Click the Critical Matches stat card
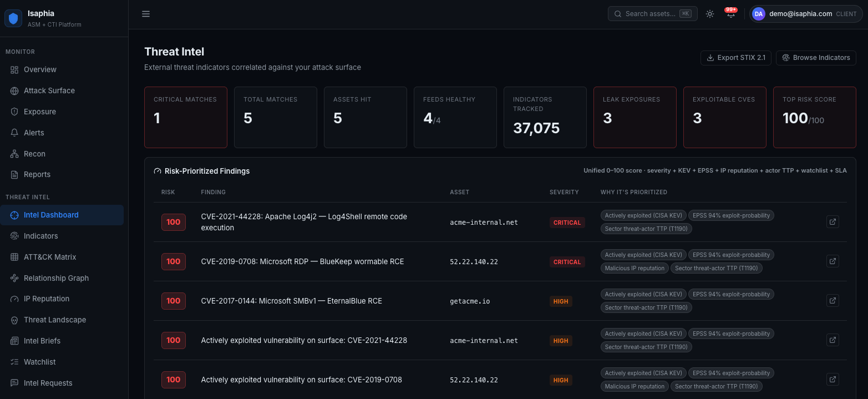 (x=186, y=117)
